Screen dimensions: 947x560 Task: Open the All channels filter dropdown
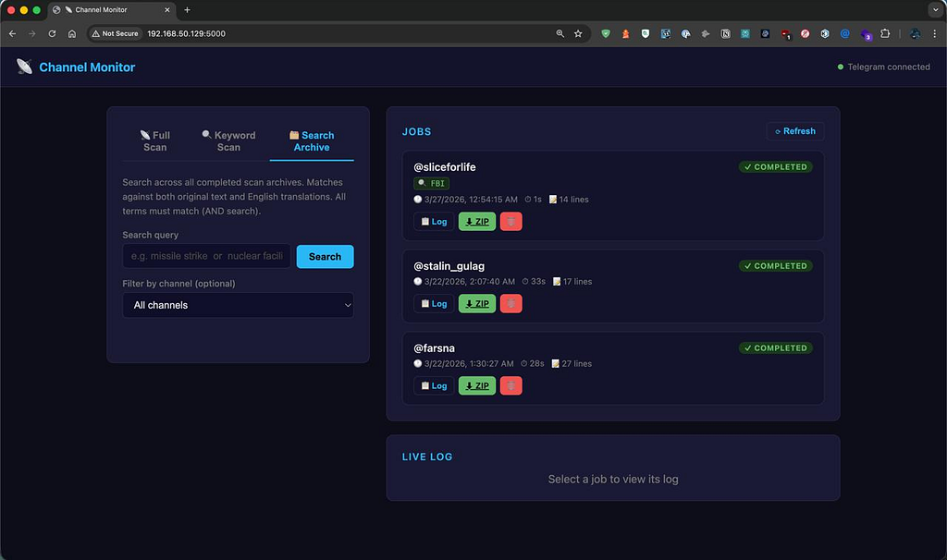coord(238,305)
